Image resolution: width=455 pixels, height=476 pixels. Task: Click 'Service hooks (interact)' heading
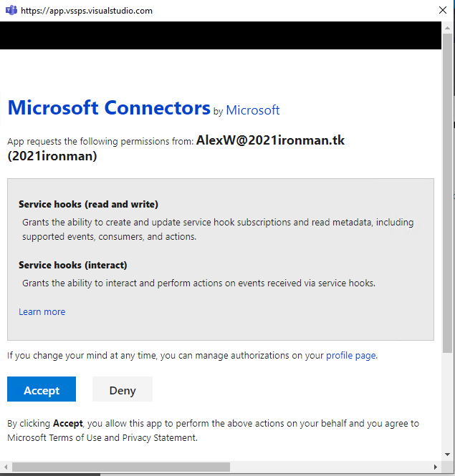(x=73, y=265)
